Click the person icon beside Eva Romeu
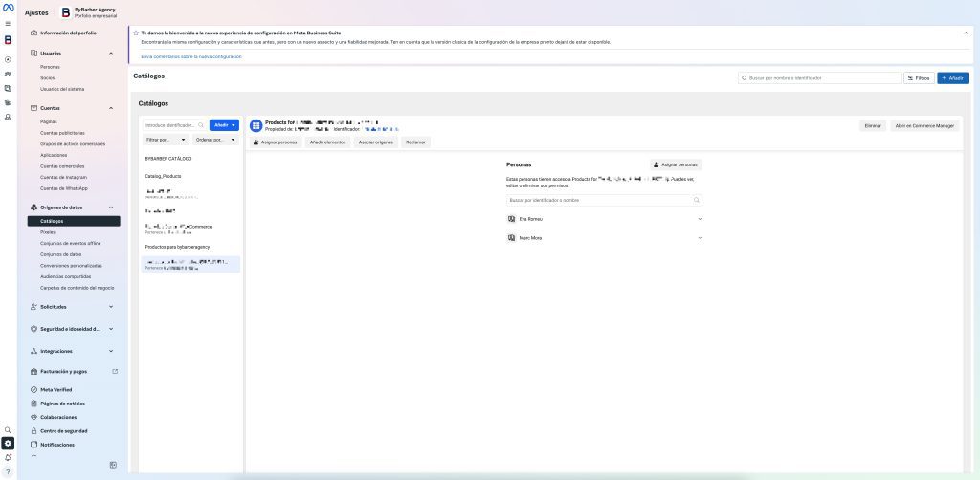The height and width of the screenshot is (480, 980). pos(511,219)
